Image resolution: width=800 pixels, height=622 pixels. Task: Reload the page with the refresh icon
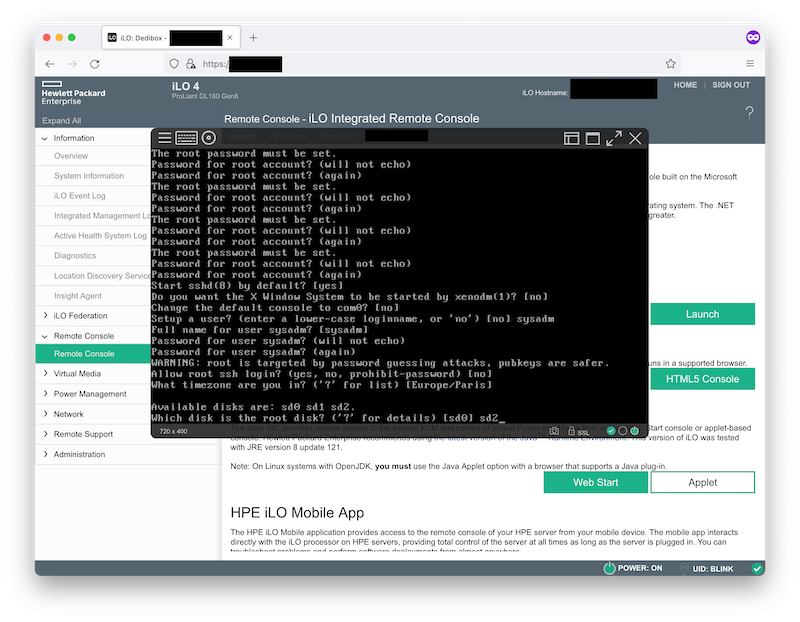point(94,64)
